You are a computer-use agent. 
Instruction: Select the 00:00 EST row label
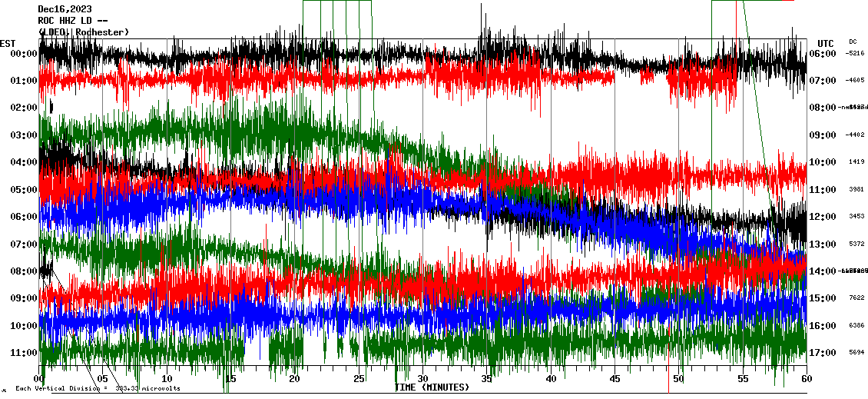(24, 54)
